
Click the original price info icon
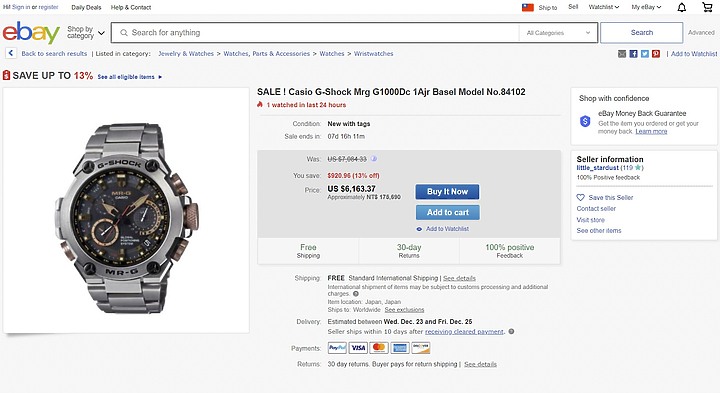click(x=374, y=159)
